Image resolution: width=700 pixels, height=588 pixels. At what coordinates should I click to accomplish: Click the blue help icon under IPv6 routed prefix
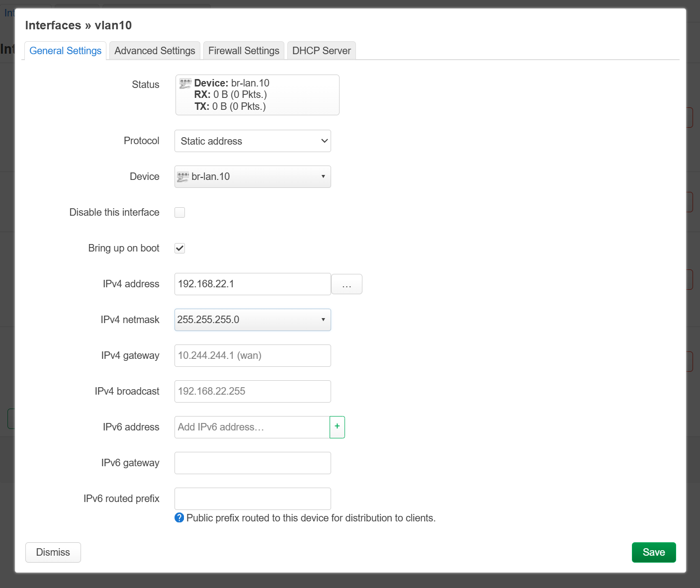(x=179, y=518)
